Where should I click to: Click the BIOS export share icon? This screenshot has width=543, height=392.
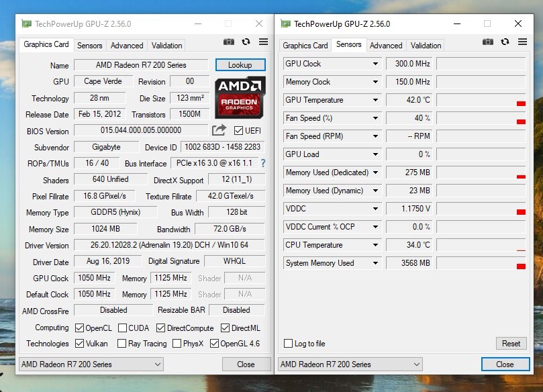point(219,130)
